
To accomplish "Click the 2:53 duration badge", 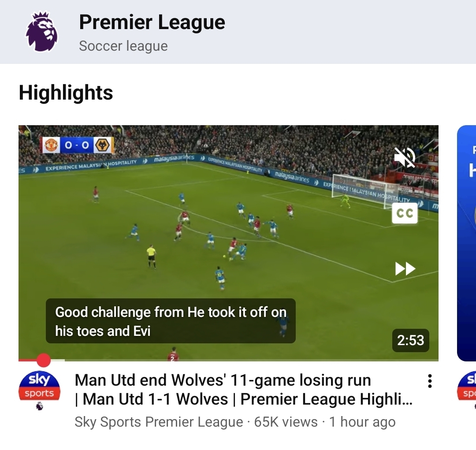I will tap(410, 340).
